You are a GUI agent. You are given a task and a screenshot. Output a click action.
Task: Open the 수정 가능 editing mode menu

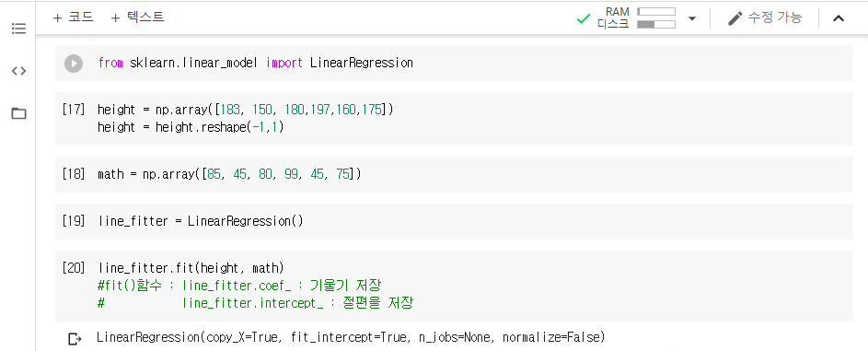[x=765, y=18]
